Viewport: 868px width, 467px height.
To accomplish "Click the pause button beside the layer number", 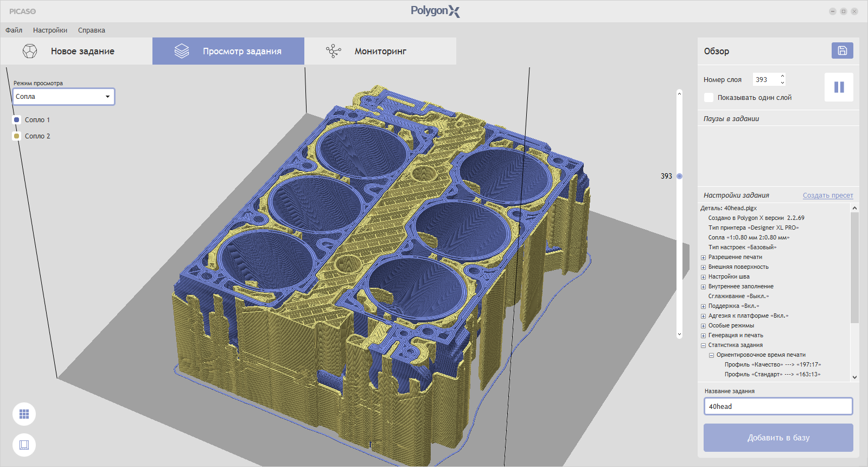I will coord(839,87).
